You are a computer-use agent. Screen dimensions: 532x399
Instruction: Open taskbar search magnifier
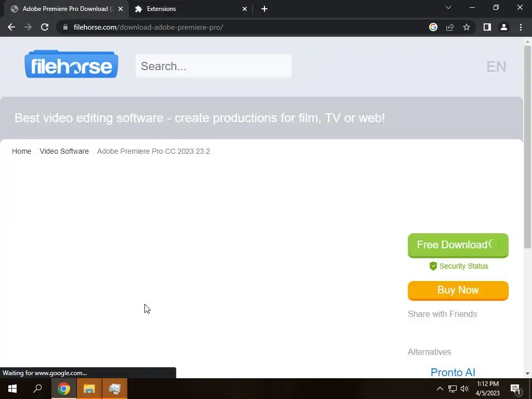point(37,389)
